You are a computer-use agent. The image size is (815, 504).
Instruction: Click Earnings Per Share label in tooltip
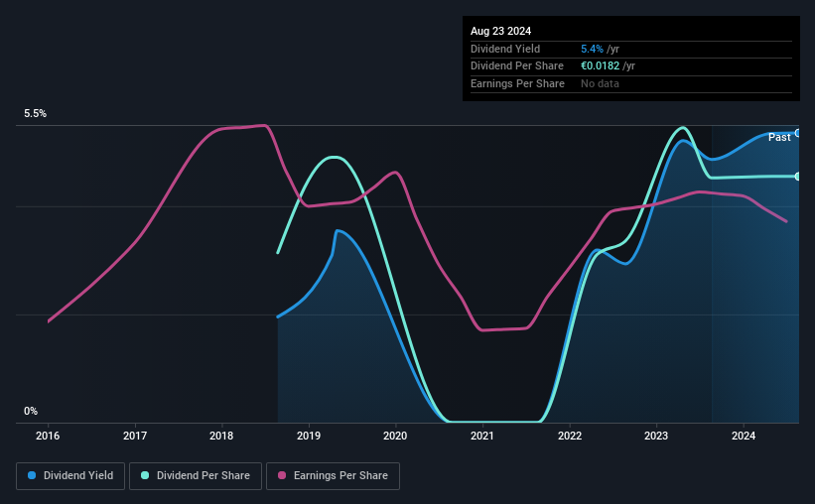tap(518, 83)
